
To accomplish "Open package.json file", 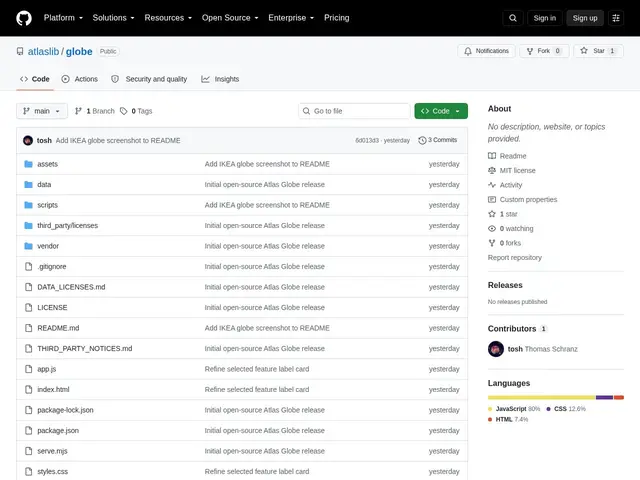I will pyautogui.click(x=58, y=431).
